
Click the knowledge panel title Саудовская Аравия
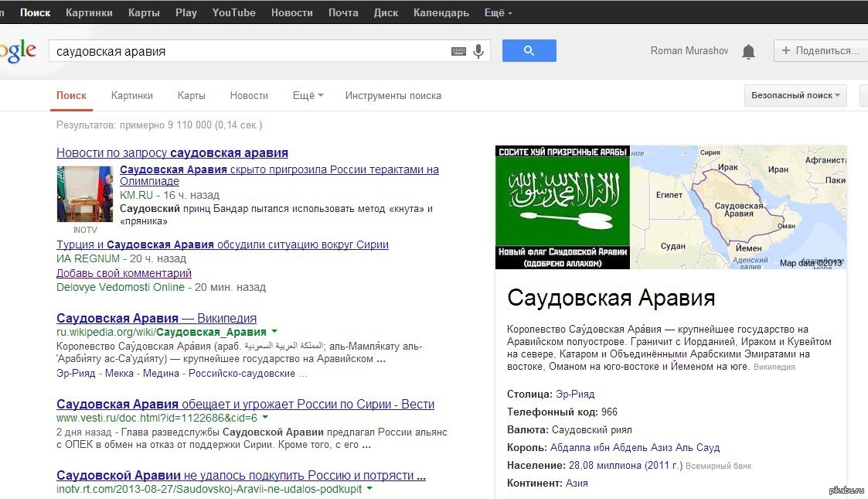click(x=611, y=298)
